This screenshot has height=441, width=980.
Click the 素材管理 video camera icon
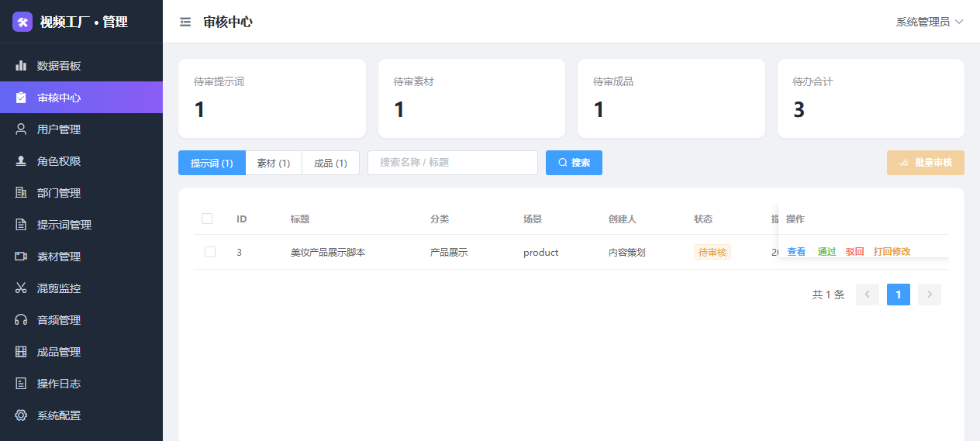pyautogui.click(x=21, y=257)
